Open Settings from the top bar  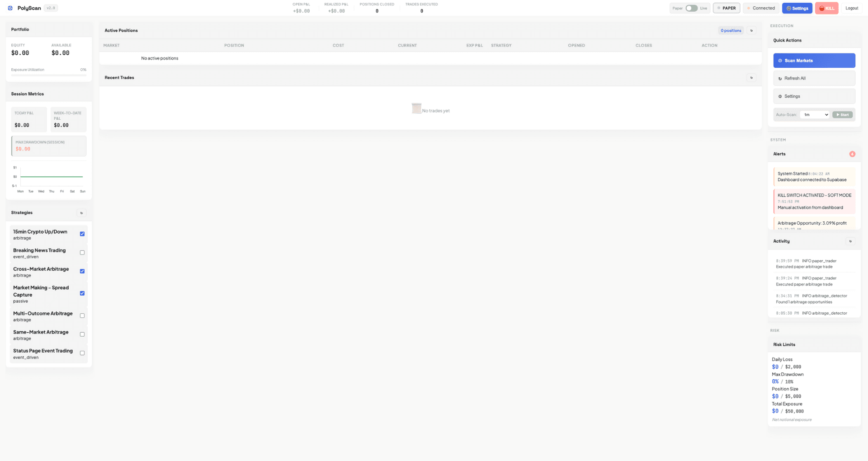797,8
